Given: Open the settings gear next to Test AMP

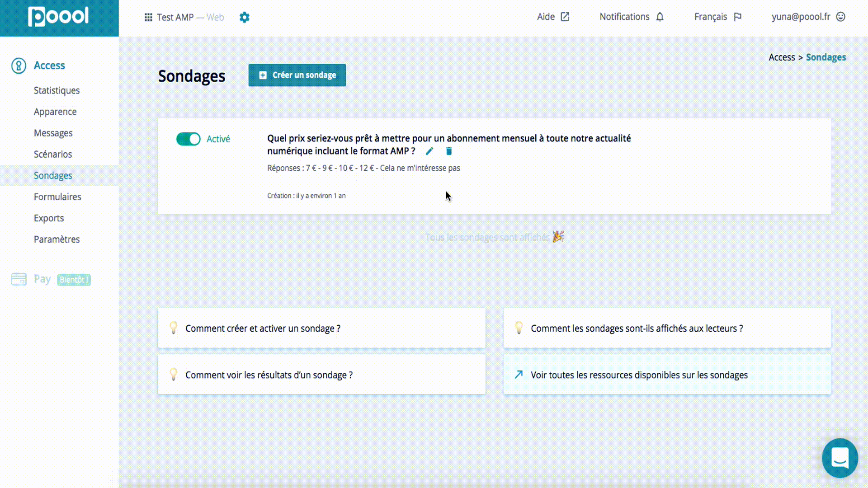Looking at the screenshot, I should [245, 17].
